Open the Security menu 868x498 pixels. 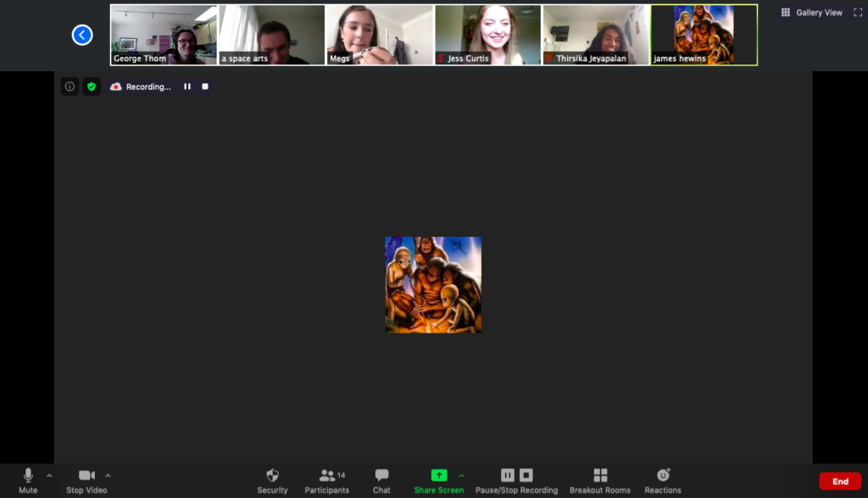point(272,480)
